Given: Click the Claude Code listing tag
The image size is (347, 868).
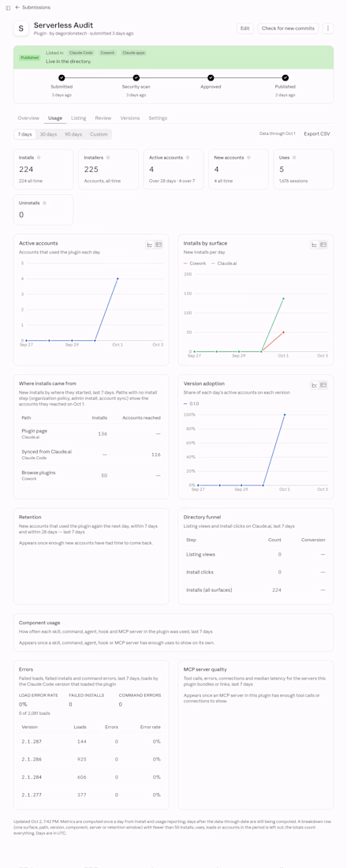Looking at the screenshot, I should coord(80,53).
